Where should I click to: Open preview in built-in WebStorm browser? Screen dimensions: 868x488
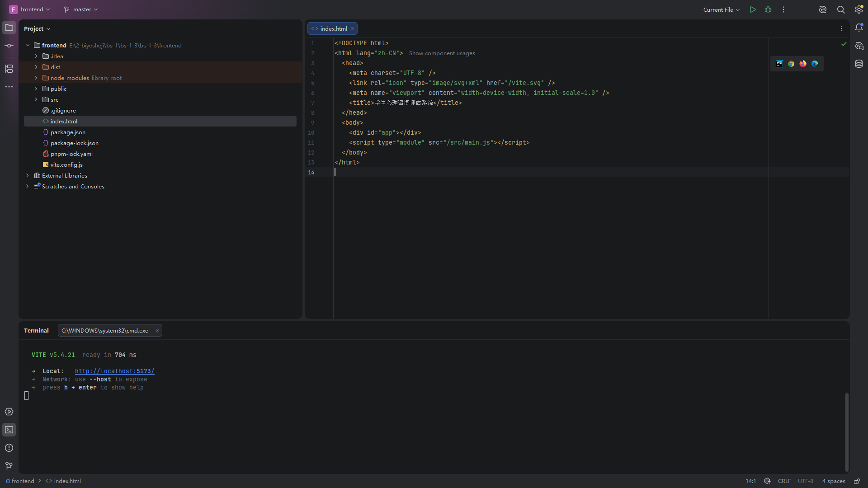pyautogui.click(x=779, y=64)
